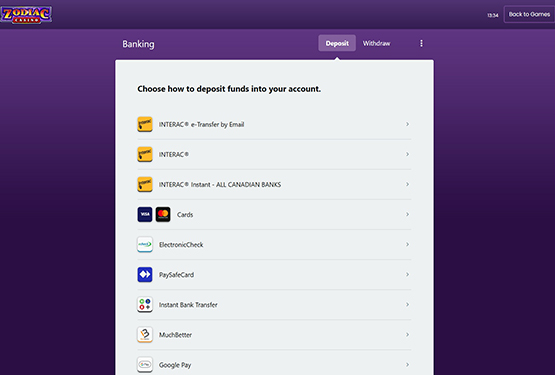Click the Google Pay icon
Viewport: 555px width, 375px height.
coord(145,365)
